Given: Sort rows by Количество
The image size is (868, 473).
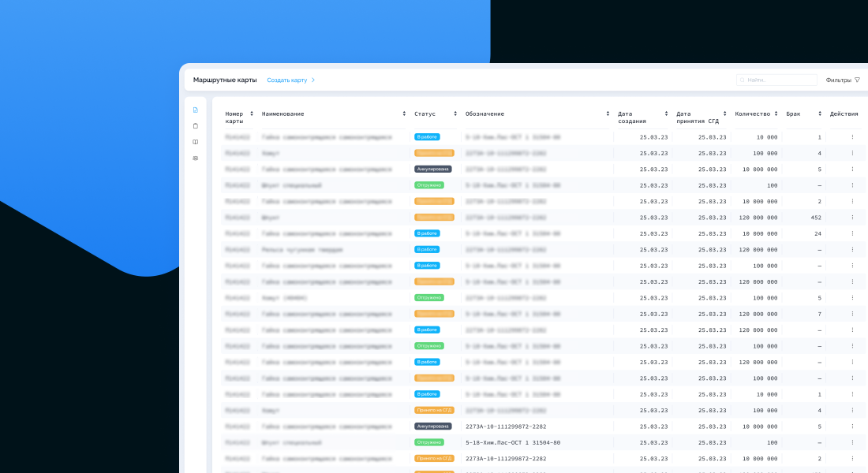Looking at the screenshot, I should (776, 114).
